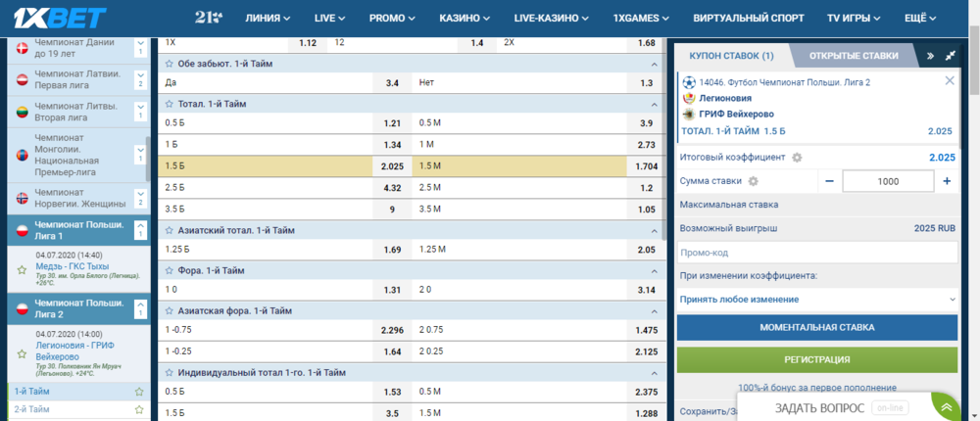Click the collapse coupon panel arrows icon

(x=951, y=56)
